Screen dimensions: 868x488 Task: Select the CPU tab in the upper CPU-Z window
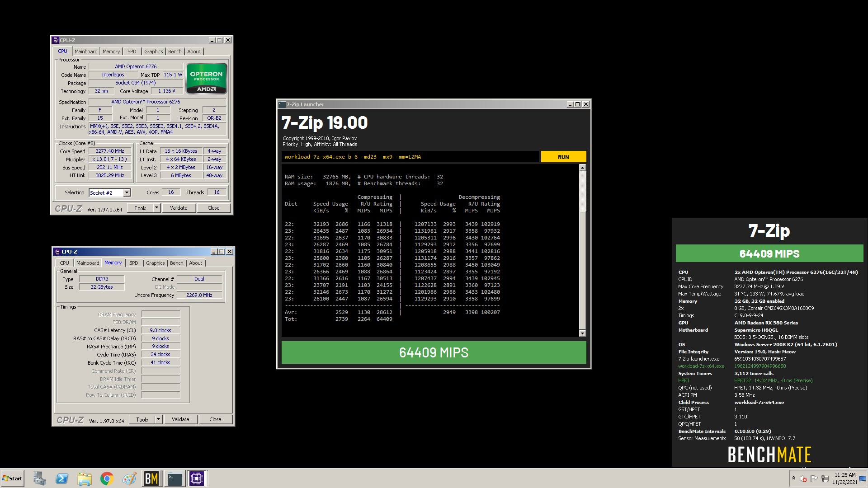pos(62,51)
